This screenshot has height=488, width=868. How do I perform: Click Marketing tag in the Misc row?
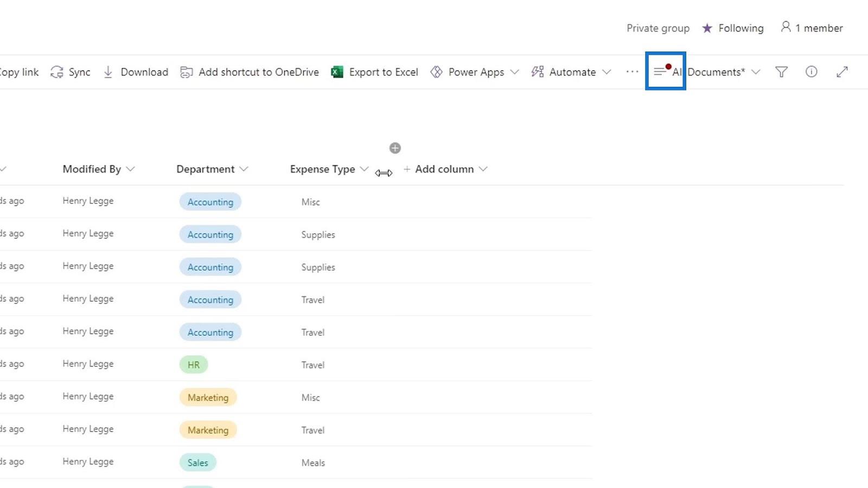point(208,397)
